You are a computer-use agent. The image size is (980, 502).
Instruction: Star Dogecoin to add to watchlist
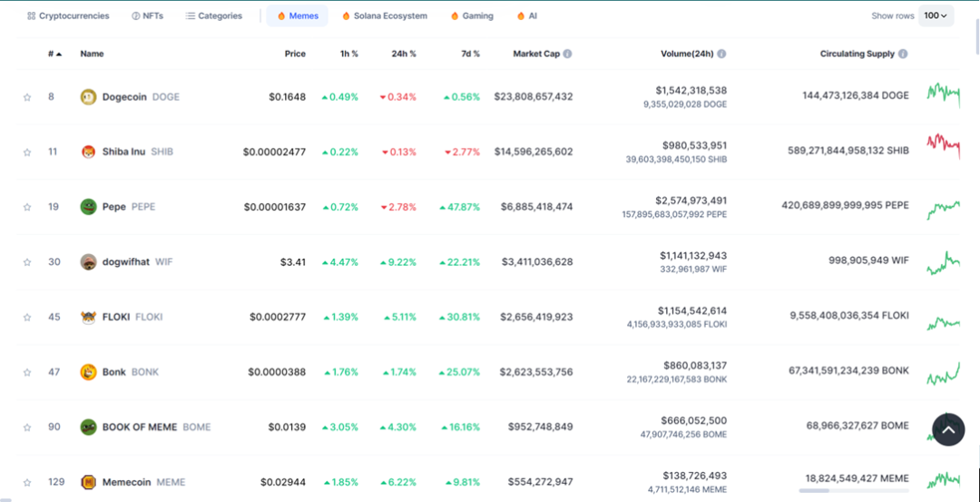point(27,97)
